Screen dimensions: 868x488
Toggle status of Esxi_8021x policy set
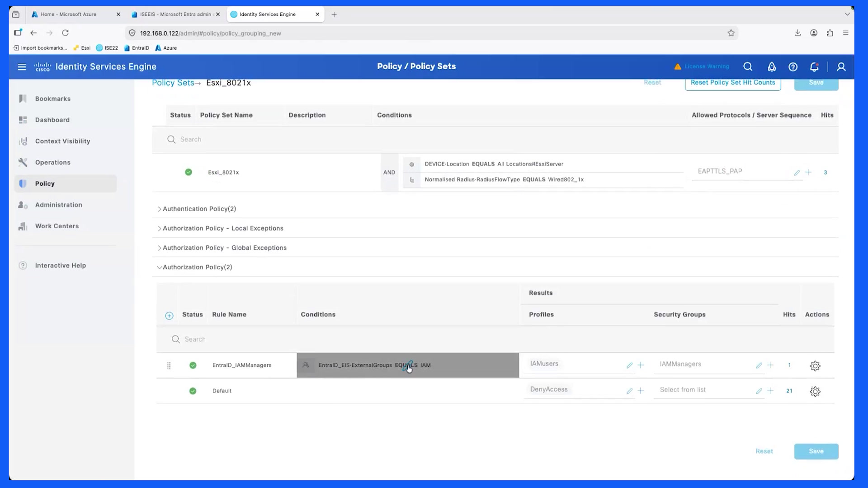(189, 172)
